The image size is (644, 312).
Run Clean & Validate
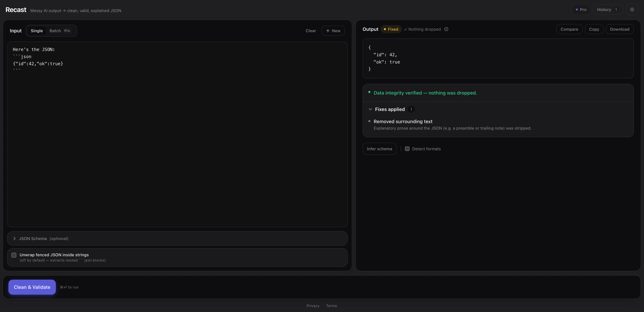(x=32, y=287)
